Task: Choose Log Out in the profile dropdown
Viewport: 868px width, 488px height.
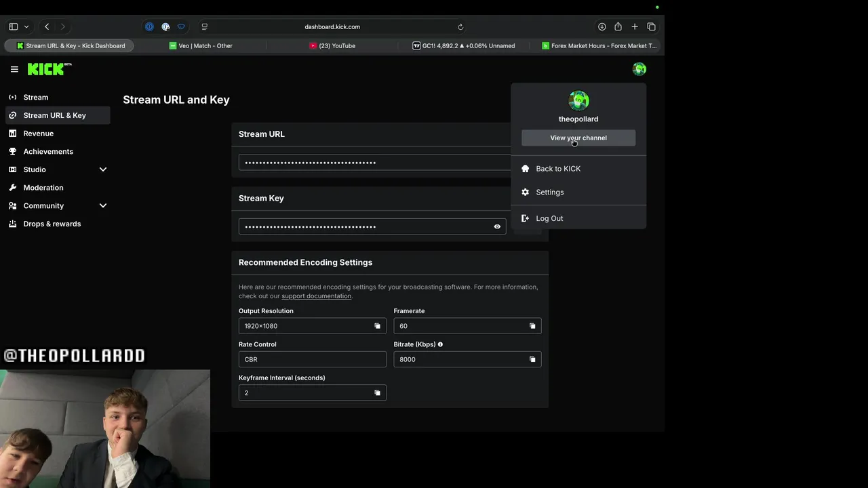Action: (x=578, y=218)
